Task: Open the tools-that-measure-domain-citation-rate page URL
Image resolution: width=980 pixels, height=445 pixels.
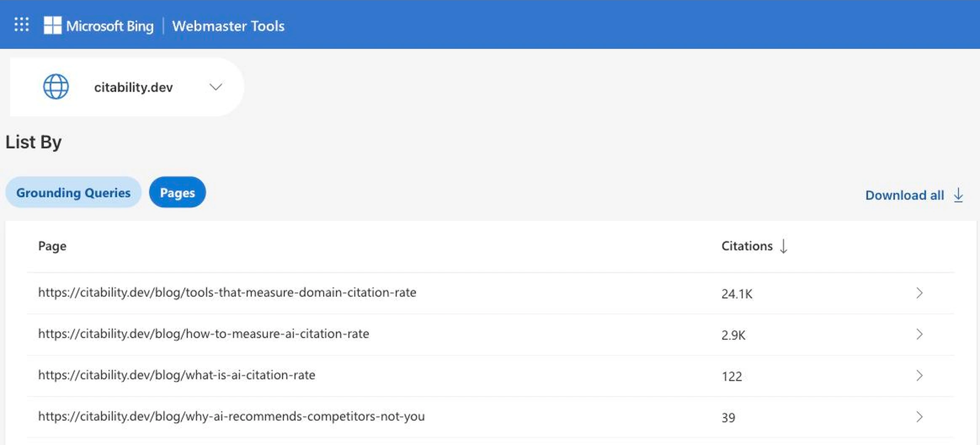Action: tap(227, 292)
